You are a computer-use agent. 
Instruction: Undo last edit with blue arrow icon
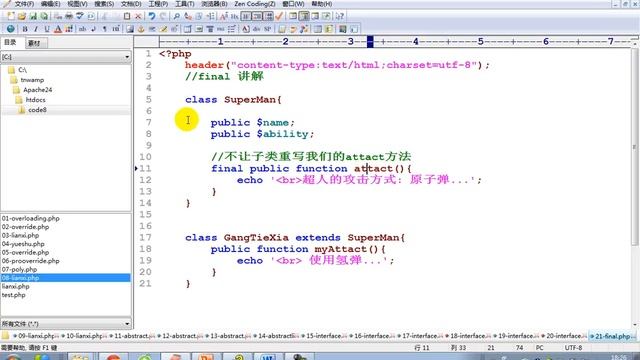point(152,16)
